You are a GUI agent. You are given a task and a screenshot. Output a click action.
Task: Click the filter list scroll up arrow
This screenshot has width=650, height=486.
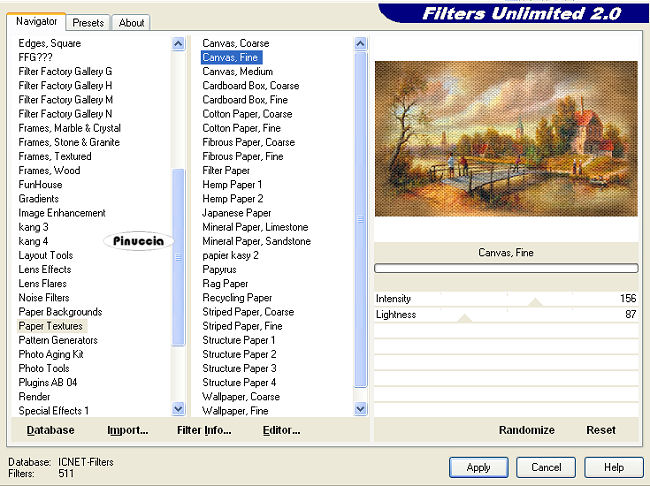pos(361,44)
